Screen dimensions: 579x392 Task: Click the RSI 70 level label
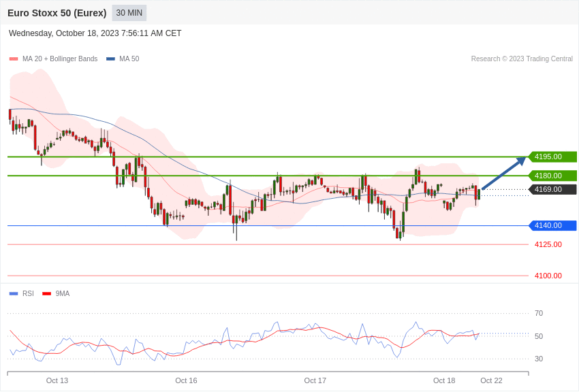(x=539, y=314)
